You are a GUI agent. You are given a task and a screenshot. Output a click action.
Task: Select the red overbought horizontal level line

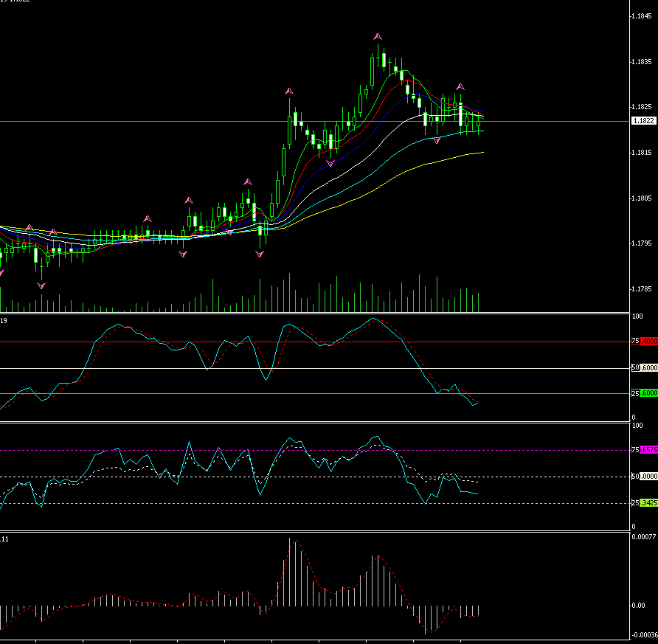[x=315, y=342]
